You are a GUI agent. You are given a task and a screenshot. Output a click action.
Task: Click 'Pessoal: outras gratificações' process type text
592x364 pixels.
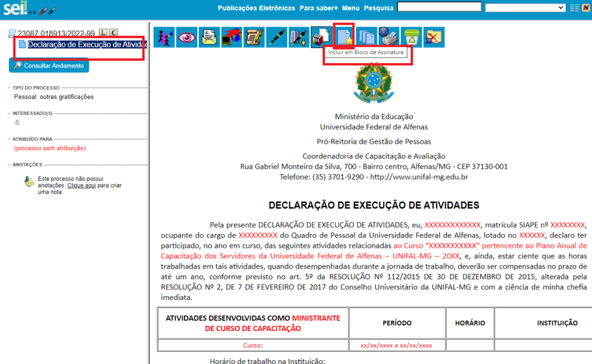pos(54,97)
